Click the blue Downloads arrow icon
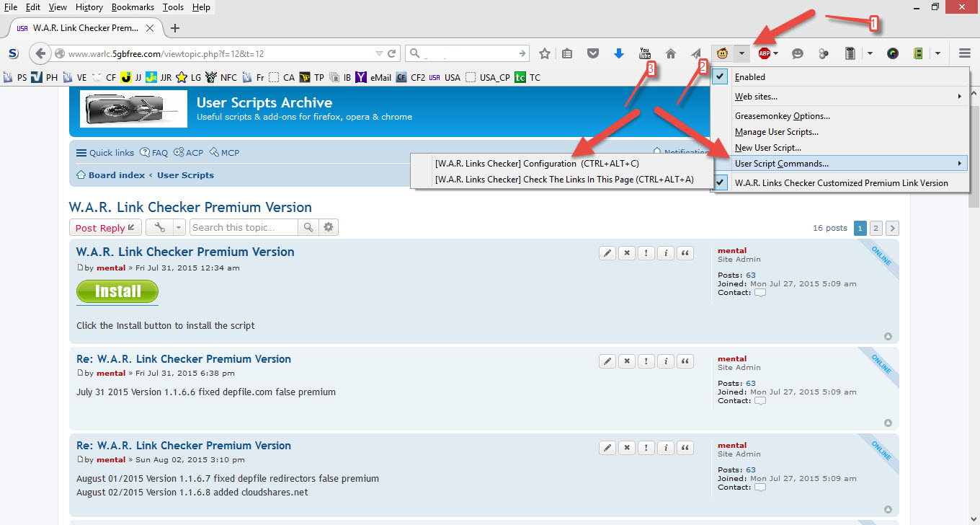 point(619,53)
